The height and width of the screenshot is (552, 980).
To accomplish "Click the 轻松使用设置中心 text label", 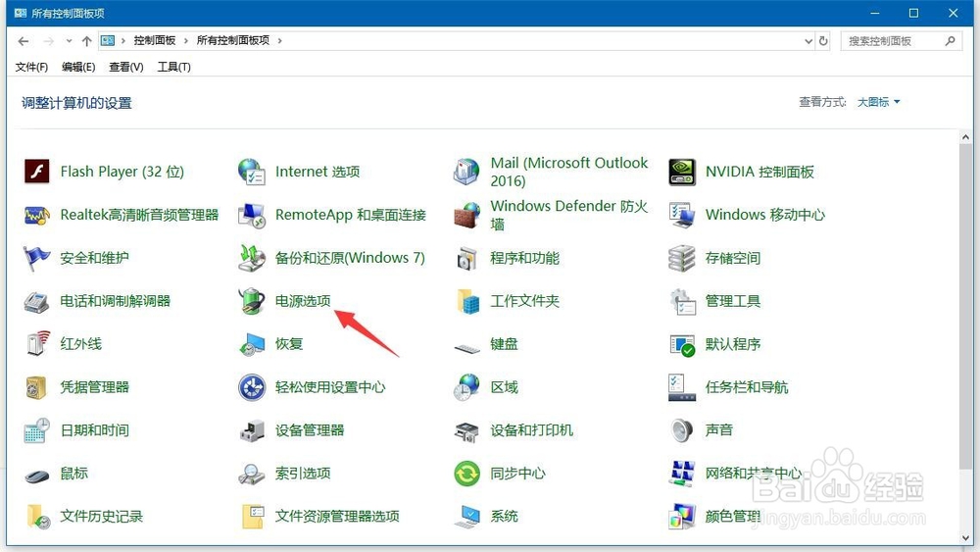I will pos(330,387).
